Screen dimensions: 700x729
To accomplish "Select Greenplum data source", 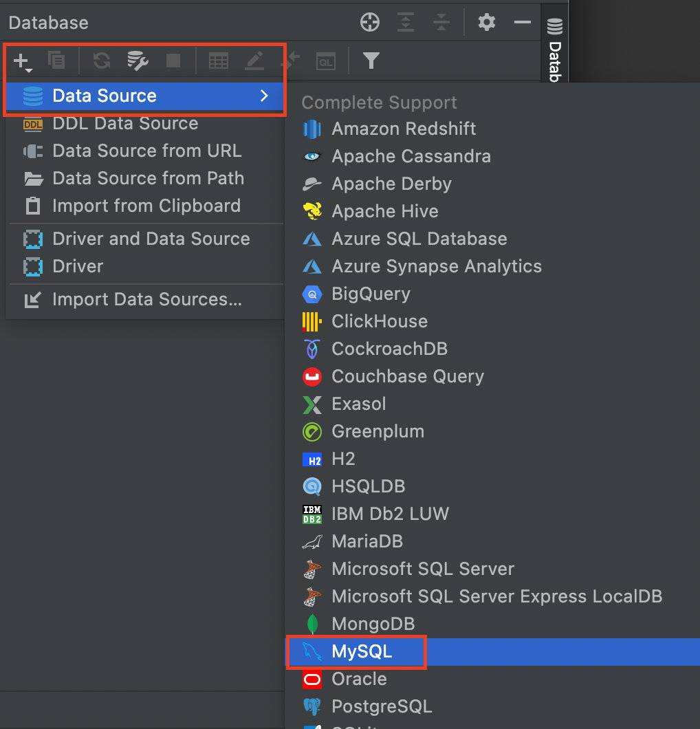I will point(493,431).
